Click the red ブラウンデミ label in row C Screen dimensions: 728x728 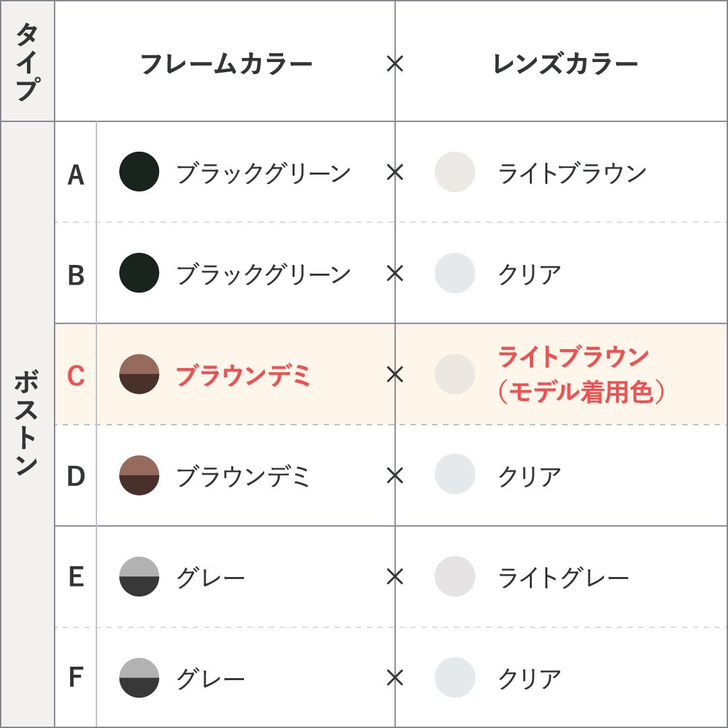243,375
